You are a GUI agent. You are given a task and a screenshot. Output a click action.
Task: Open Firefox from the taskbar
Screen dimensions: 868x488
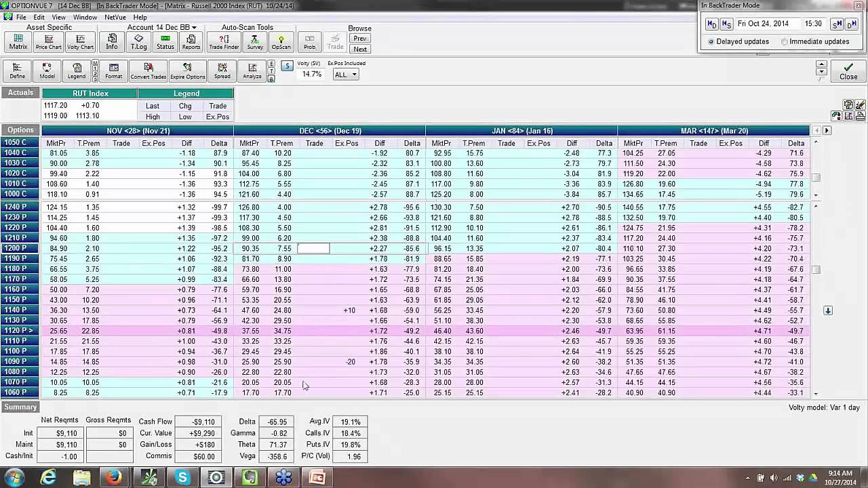point(114,478)
